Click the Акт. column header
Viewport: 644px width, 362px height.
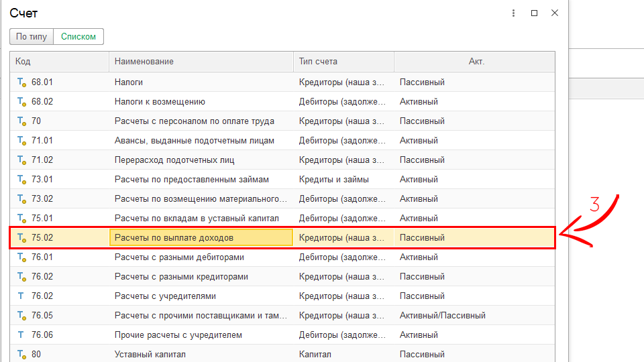[475, 62]
